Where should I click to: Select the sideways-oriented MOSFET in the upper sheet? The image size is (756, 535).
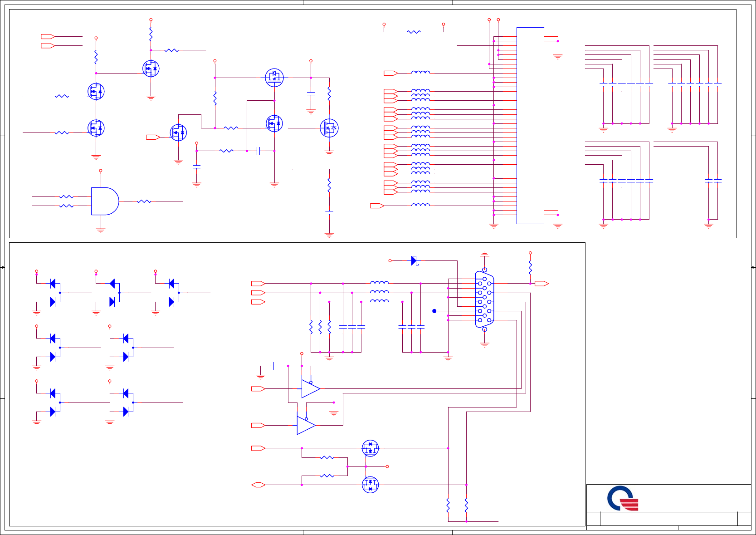tap(274, 78)
